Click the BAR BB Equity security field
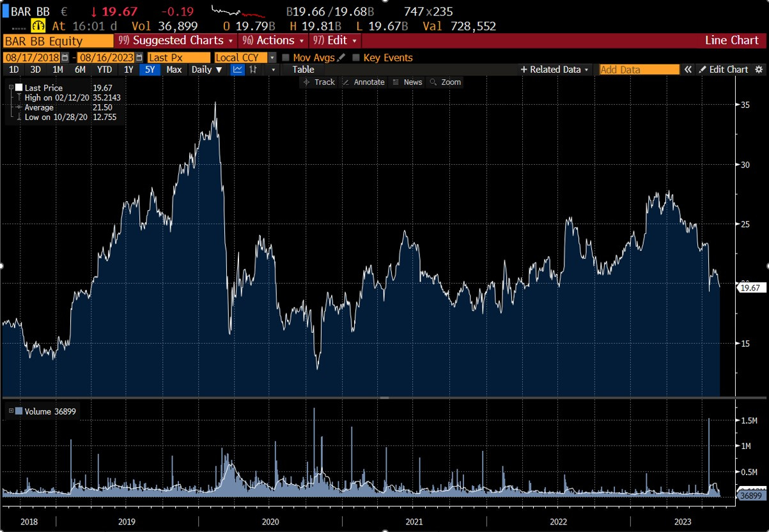The height and width of the screenshot is (532, 769). 58,40
